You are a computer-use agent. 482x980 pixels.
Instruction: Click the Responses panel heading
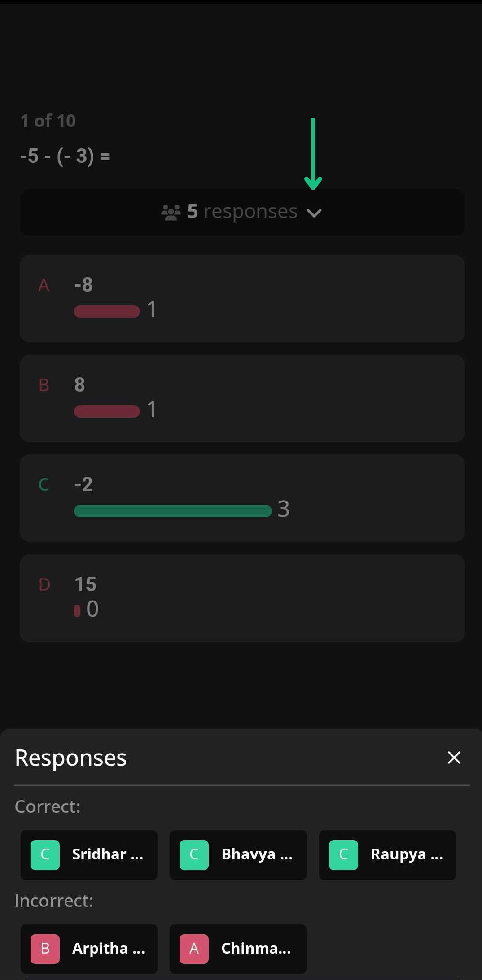coord(71,758)
